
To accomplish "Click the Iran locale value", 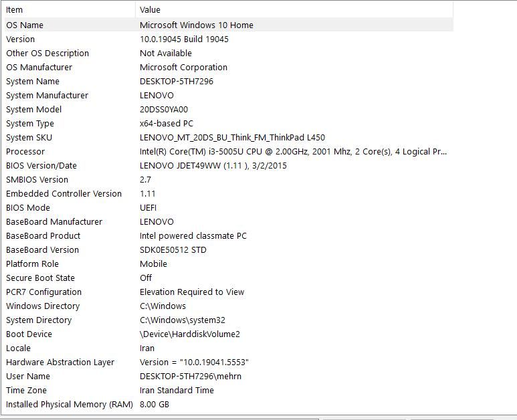I will 147,348.
